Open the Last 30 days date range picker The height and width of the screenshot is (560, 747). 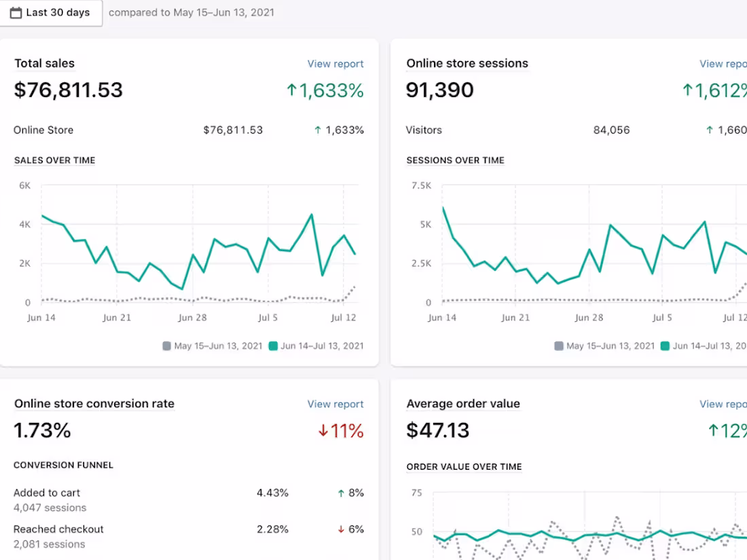pos(51,12)
